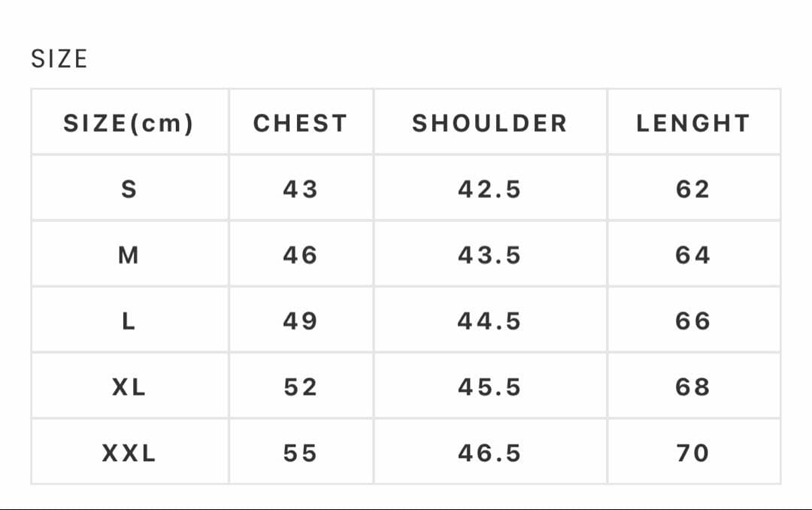Click length value 64 for size M
The height and width of the screenshot is (510, 812).
pos(692,256)
